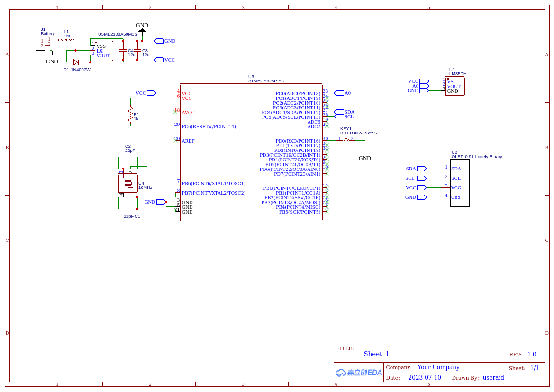This screenshot has height=392, width=554.
Task: Click the sheet number 1/1 value
Action: [x=535, y=368]
